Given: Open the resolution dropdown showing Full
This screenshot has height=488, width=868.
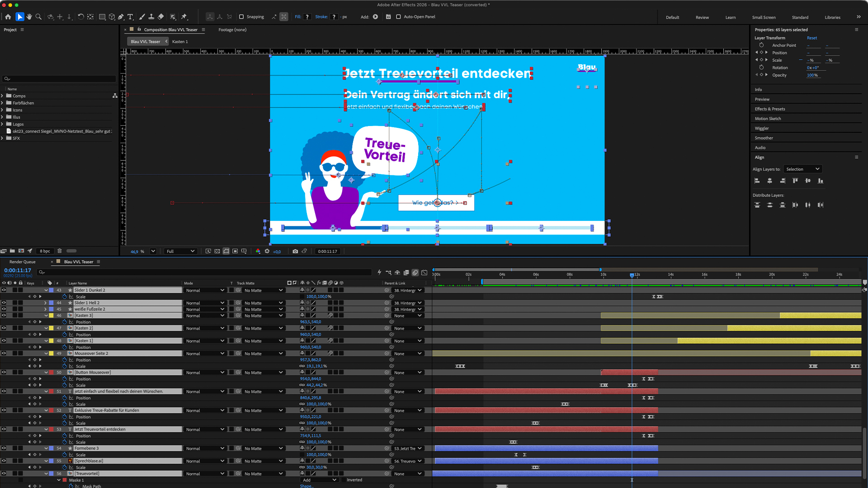Looking at the screenshot, I should click(x=180, y=251).
